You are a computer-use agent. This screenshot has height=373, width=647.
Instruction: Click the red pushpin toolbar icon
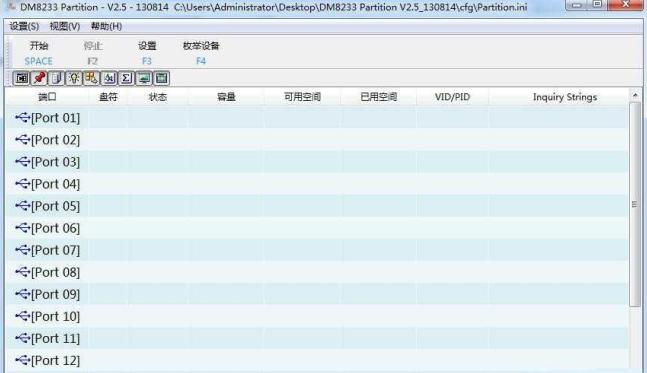coord(39,78)
